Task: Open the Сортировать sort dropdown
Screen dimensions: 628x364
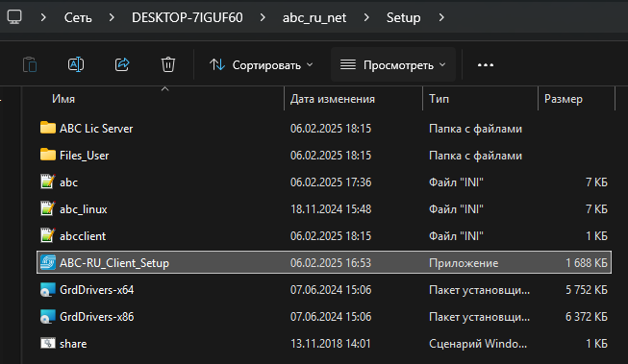Action: [262, 64]
